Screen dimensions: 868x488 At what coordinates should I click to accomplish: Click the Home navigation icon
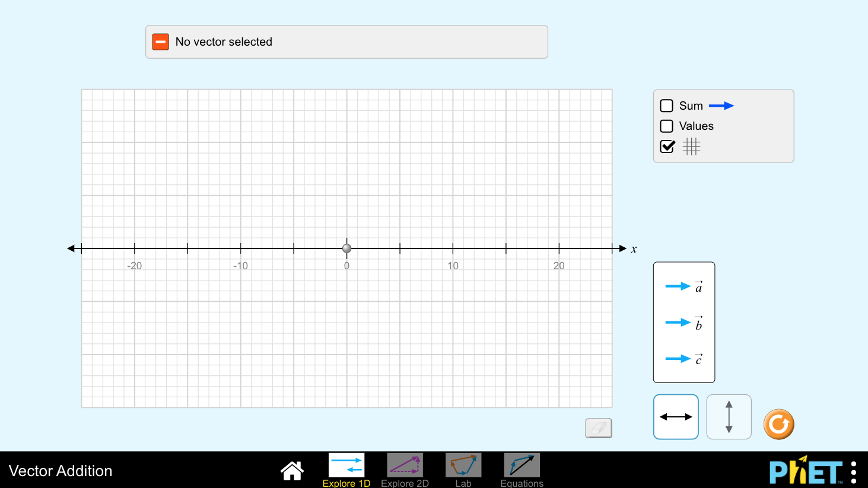pos(292,470)
